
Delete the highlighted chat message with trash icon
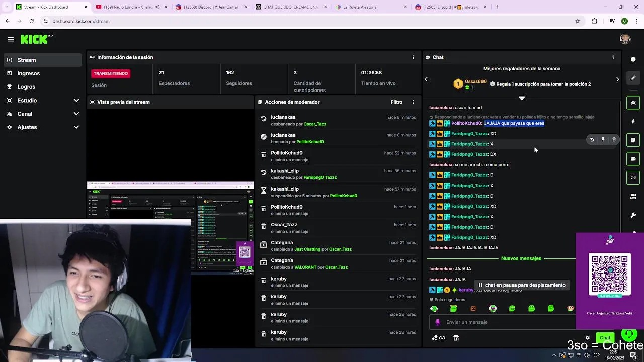[614, 140]
